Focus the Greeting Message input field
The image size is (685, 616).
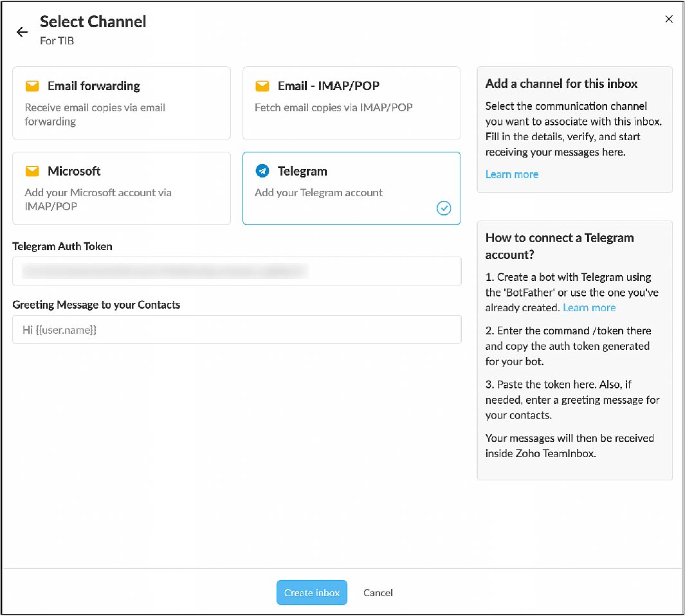(237, 329)
